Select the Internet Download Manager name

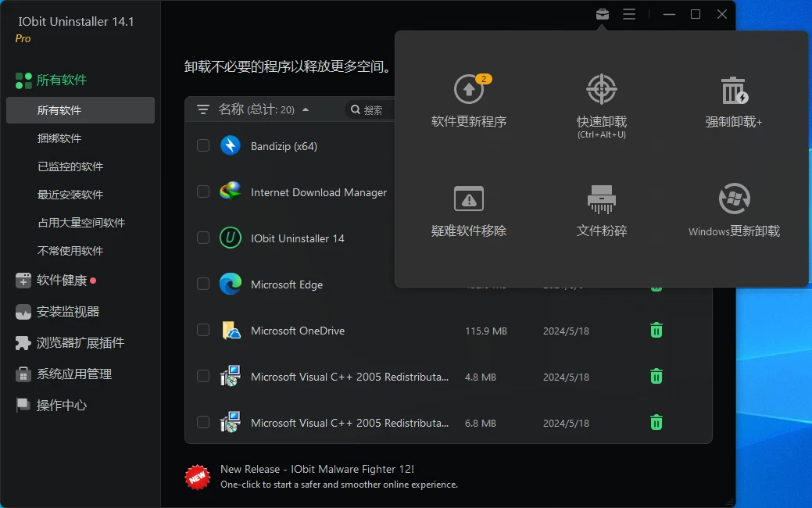click(319, 192)
